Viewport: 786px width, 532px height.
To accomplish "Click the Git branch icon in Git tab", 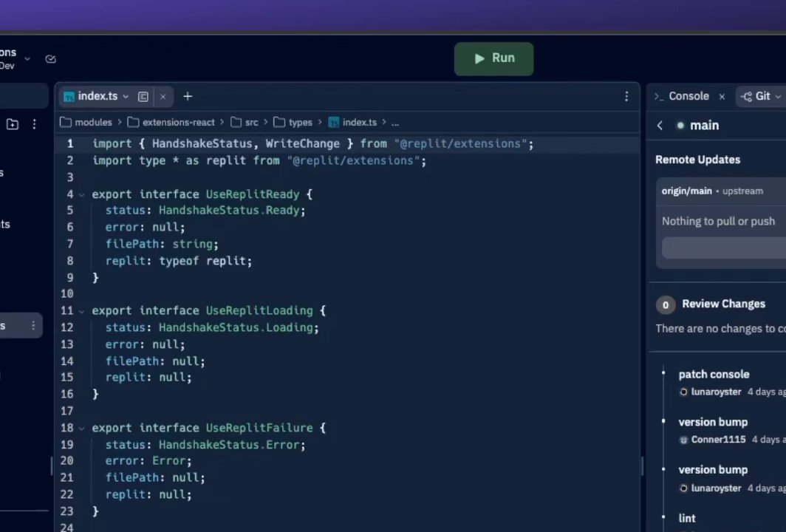I will [746, 97].
